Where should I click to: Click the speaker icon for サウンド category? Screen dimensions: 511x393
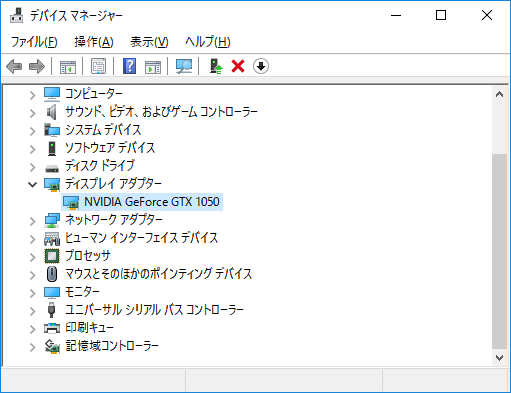coord(51,112)
